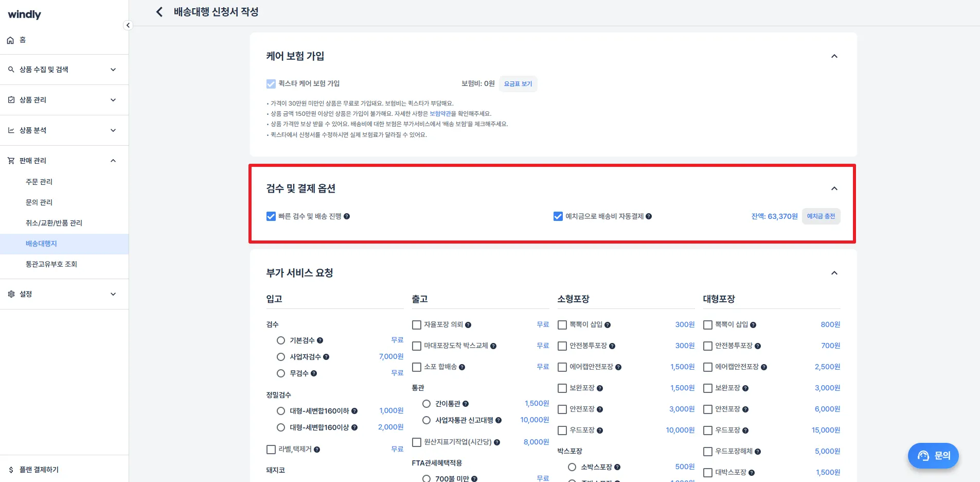
Task: Collapse the 부가 서비스 요청 section
Action: click(834, 273)
